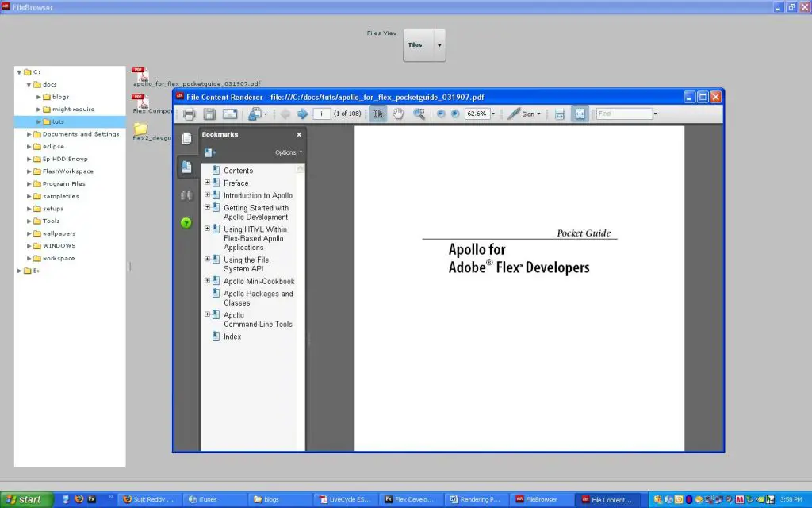Jump to the Index bookmark
The width and height of the screenshot is (812, 508).
pyautogui.click(x=232, y=337)
